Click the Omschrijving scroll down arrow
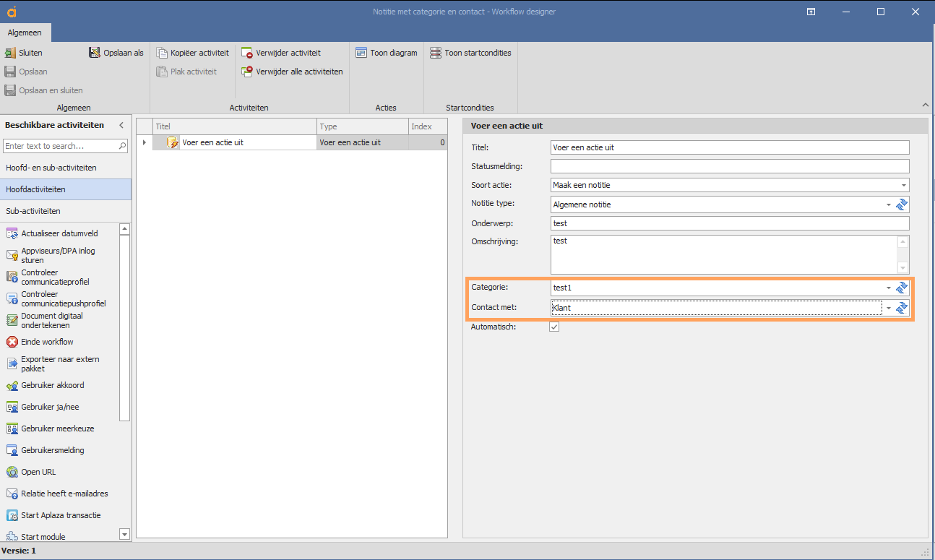This screenshot has height=560, width=935. pos(902,267)
